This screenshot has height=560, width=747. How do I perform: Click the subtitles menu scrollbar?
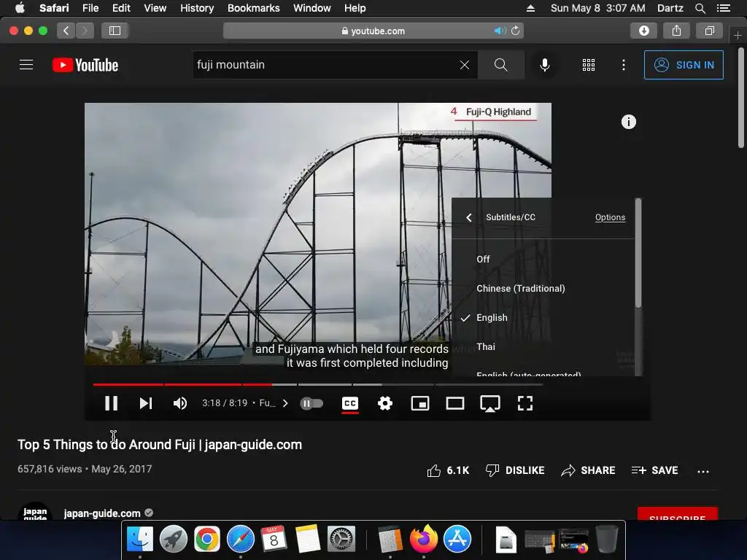[638, 253]
